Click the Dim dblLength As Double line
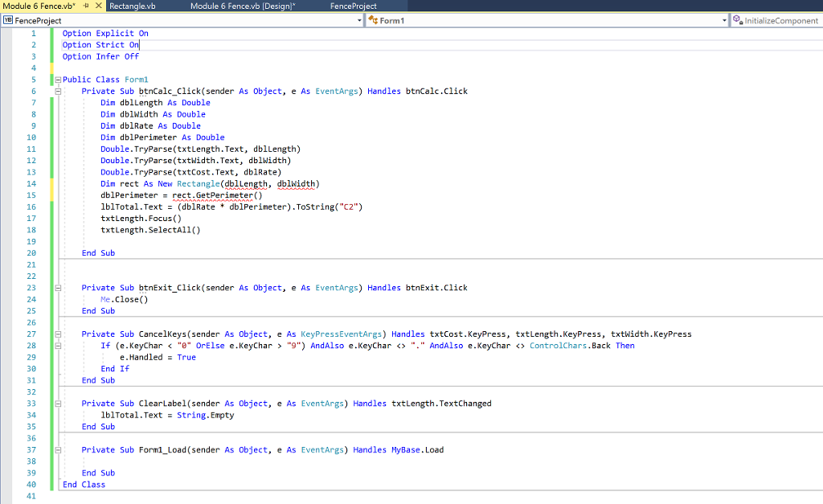Screen dimensions: 823x504 (x=155, y=102)
